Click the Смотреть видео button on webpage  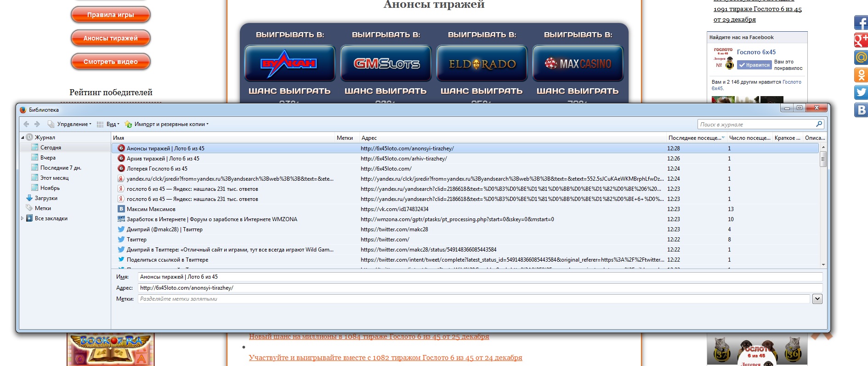pyautogui.click(x=111, y=62)
